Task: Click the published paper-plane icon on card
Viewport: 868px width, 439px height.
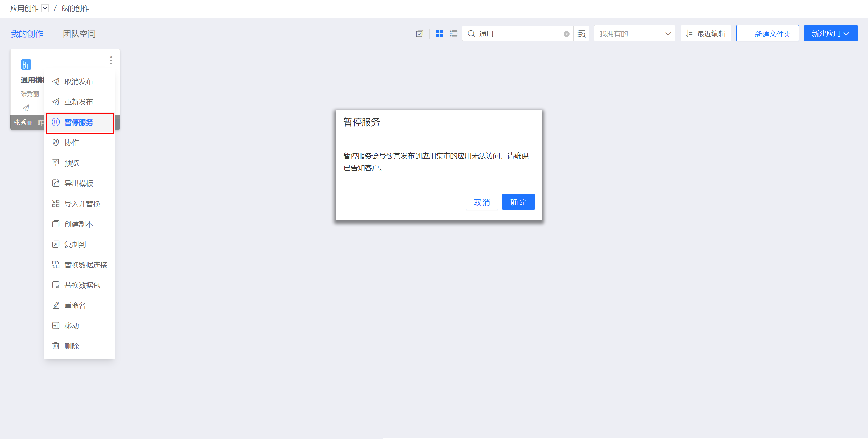Action: pyautogui.click(x=26, y=108)
